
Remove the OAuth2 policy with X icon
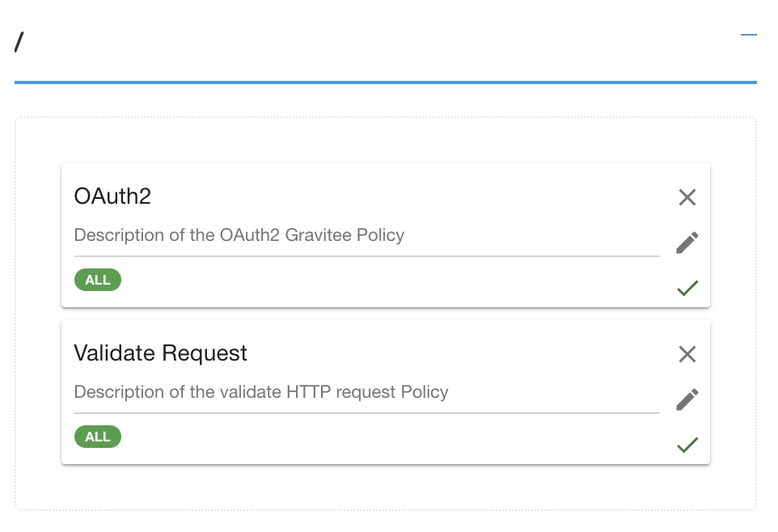coord(687,197)
